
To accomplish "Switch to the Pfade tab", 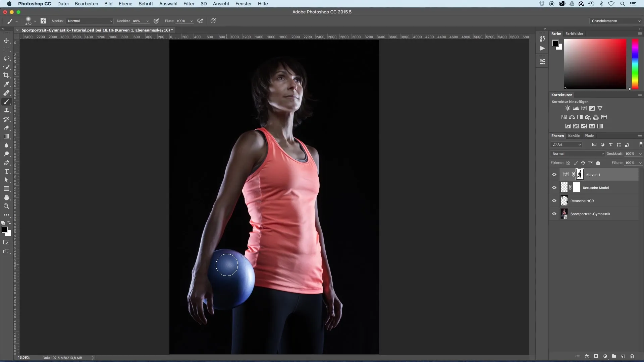I will (x=589, y=136).
